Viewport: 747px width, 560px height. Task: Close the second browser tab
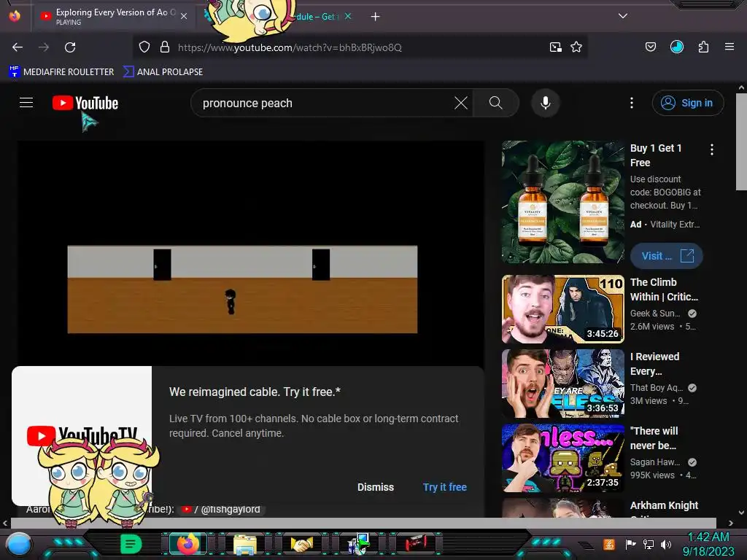(348, 16)
